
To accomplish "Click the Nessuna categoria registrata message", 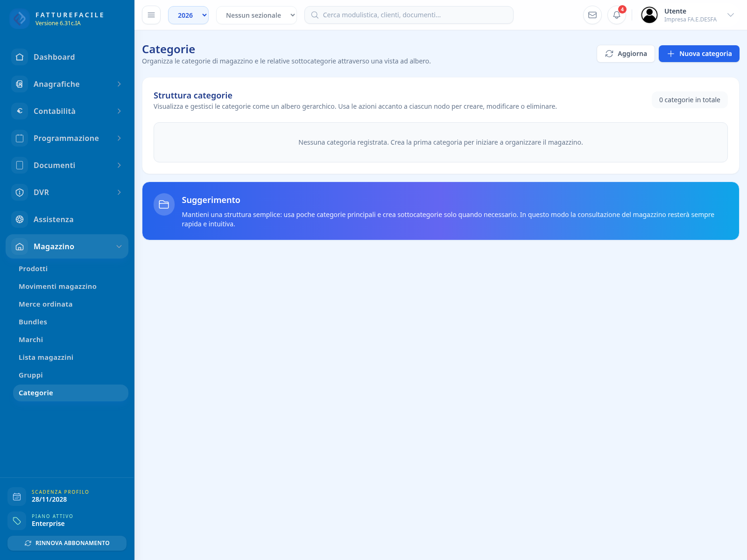I will 441,142.
